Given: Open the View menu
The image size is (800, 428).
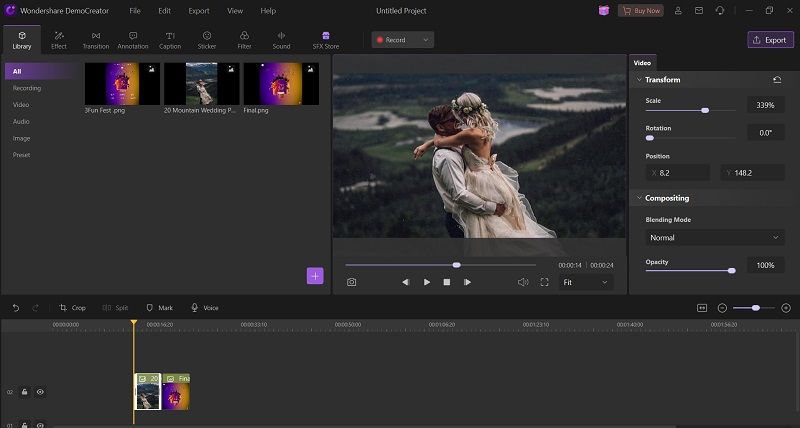Looking at the screenshot, I should point(235,11).
